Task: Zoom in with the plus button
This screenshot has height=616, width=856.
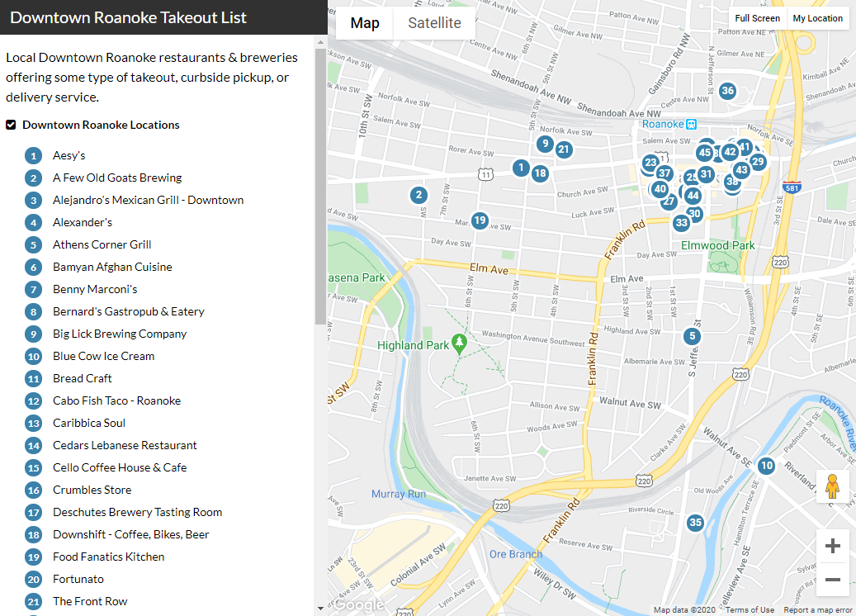Action: click(x=833, y=546)
